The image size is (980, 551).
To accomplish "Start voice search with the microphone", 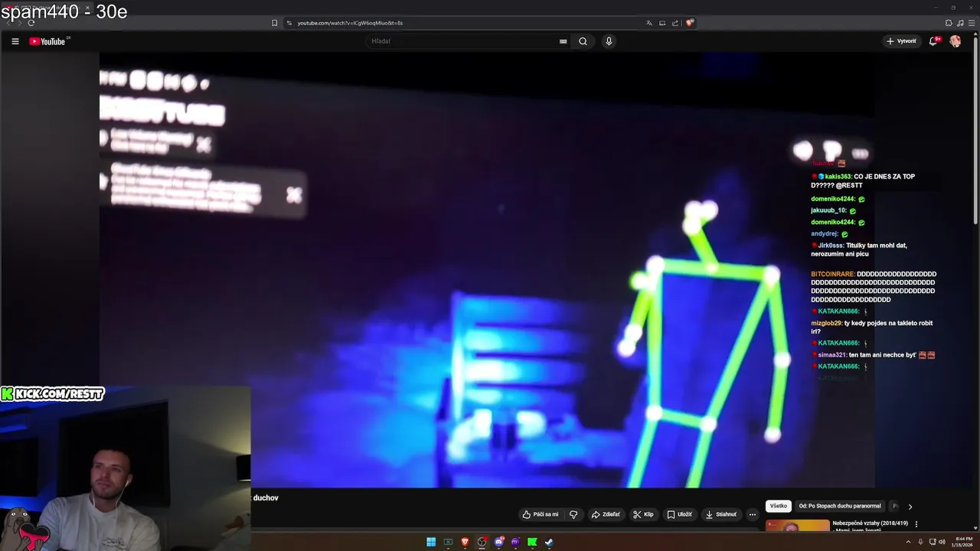I will coord(609,41).
